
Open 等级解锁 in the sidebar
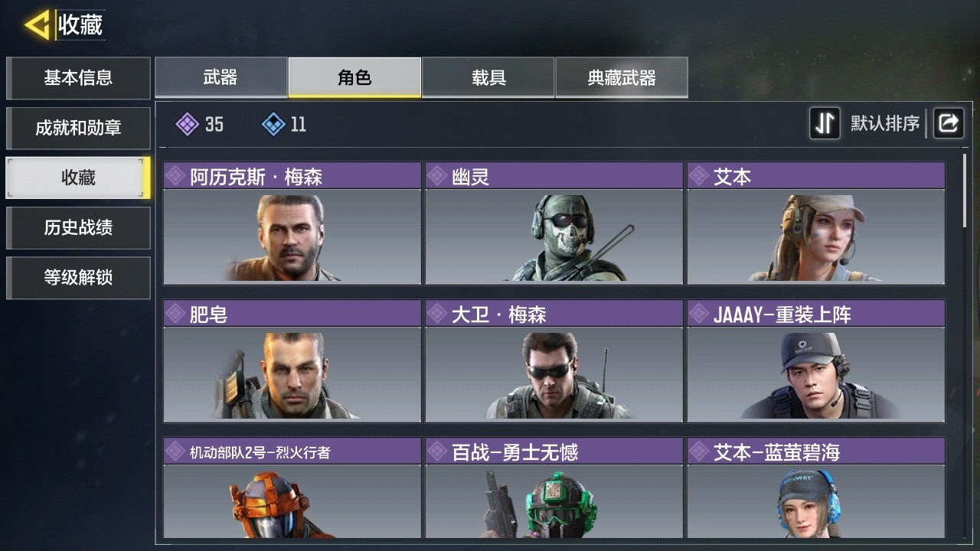[78, 277]
